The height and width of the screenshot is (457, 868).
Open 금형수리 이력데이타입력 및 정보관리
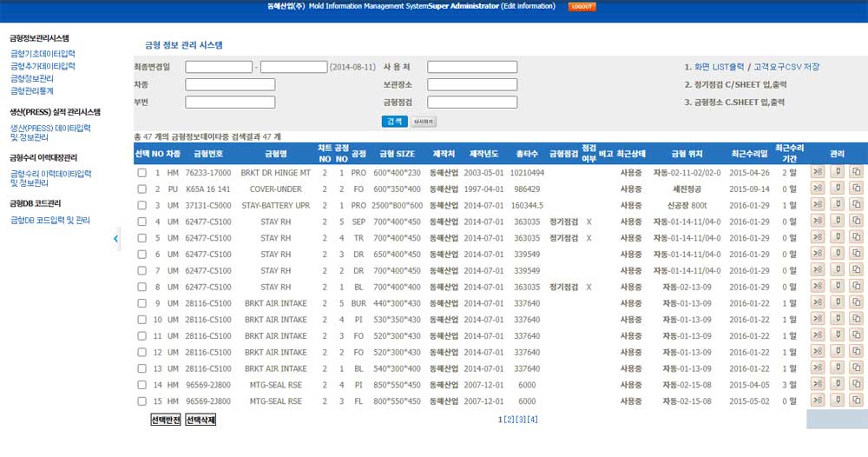[51, 178]
